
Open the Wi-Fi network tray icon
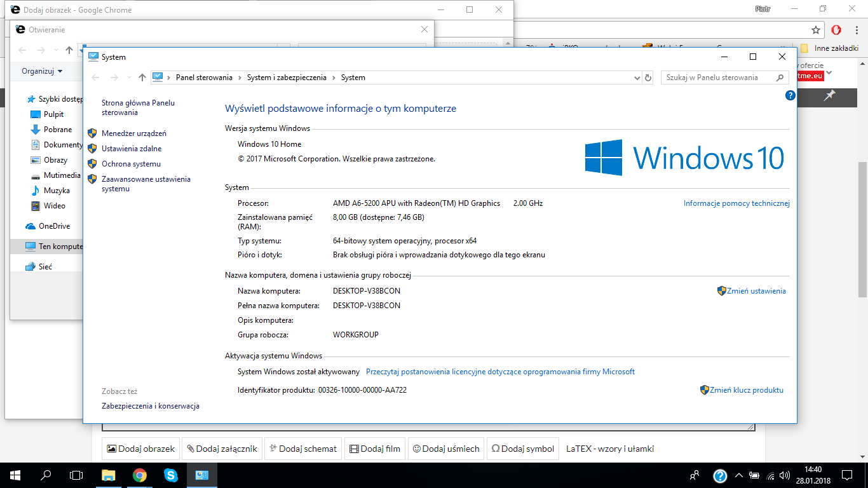(x=771, y=475)
